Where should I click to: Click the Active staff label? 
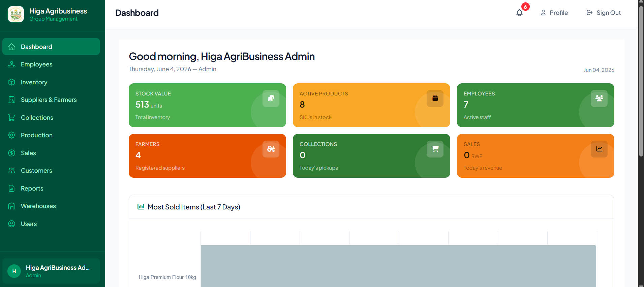click(477, 117)
